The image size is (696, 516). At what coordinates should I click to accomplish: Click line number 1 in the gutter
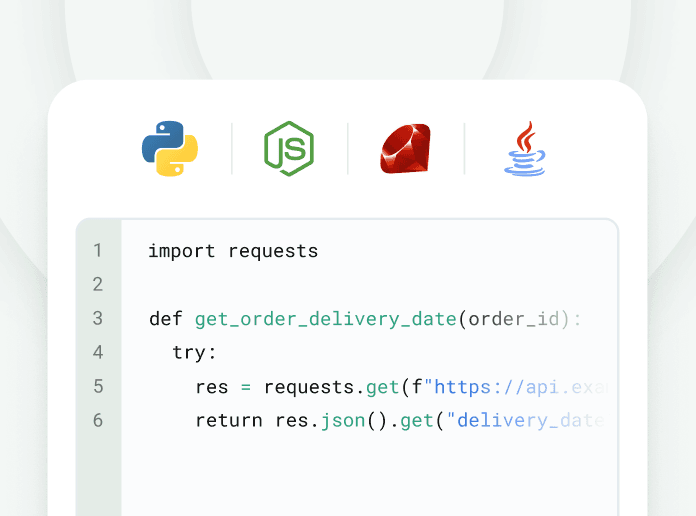98,251
